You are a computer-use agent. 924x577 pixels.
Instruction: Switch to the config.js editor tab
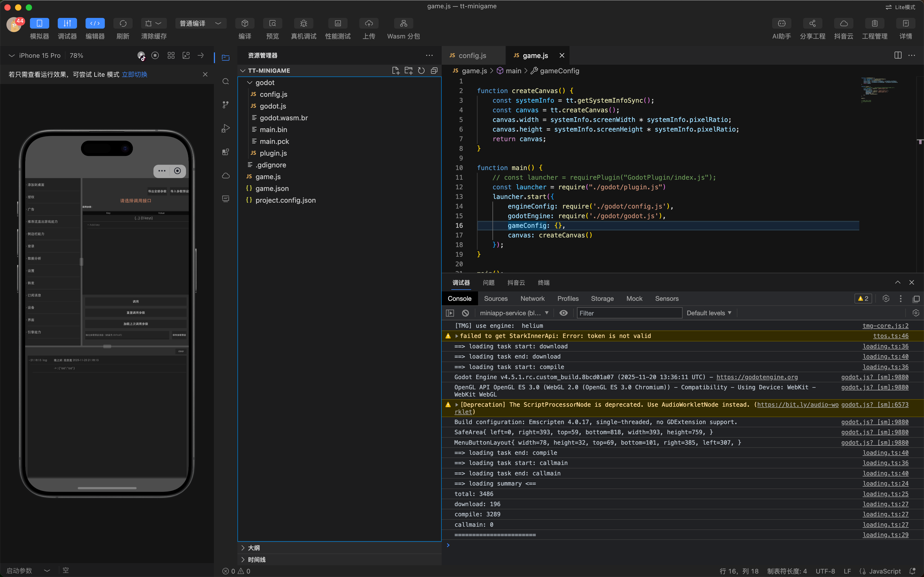(472, 55)
